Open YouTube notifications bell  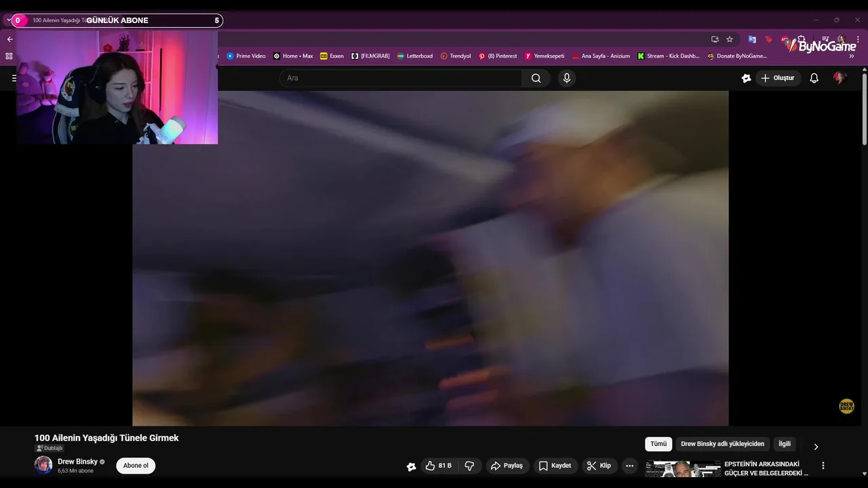pyautogui.click(x=814, y=78)
